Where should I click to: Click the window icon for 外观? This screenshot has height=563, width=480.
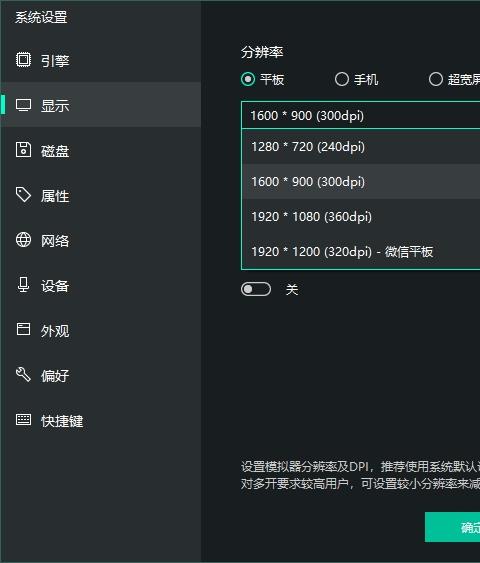[23, 329]
